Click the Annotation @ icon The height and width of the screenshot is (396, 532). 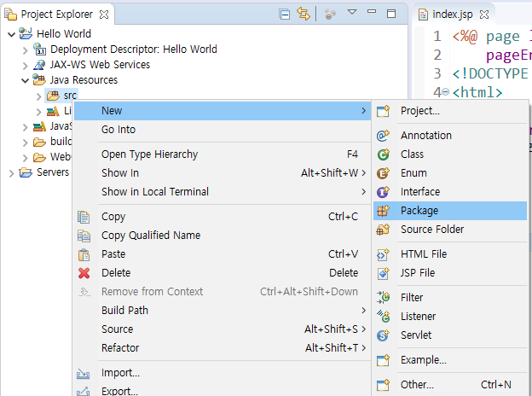point(383,136)
